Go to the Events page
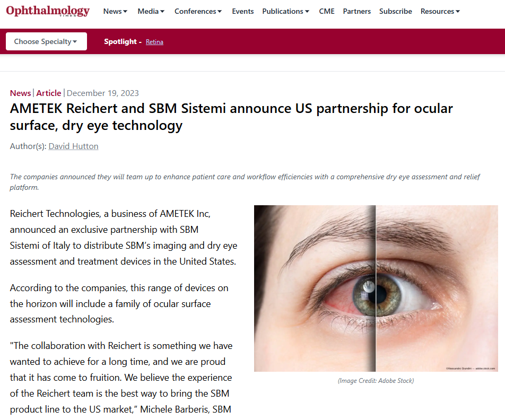Viewport: 505px width, 420px height. tap(243, 11)
